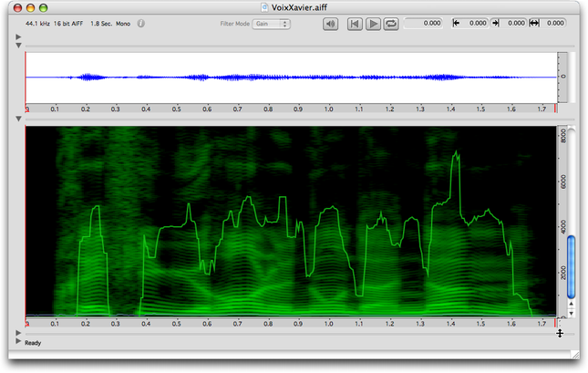Expand the top collapsed panel triangle under the file info

tap(19, 36)
